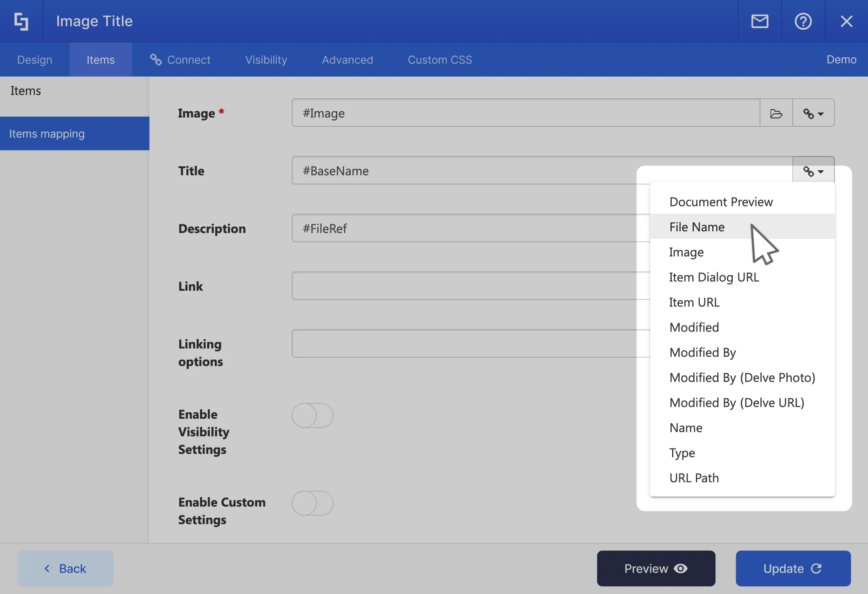The image size is (868, 594).
Task: Select Items mapping in sidebar
Action: click(x=74, y=134)
